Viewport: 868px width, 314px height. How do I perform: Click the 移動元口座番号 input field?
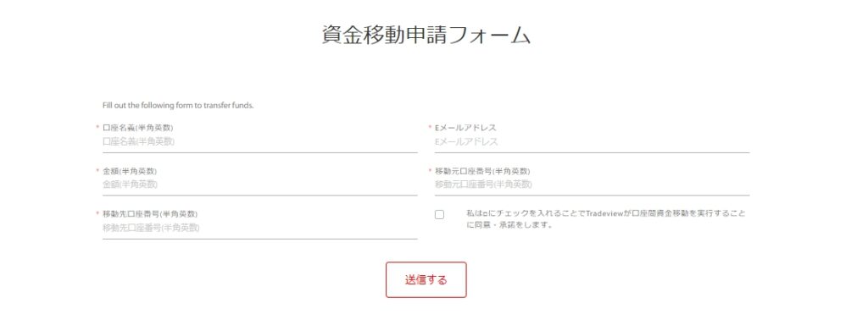592,185
